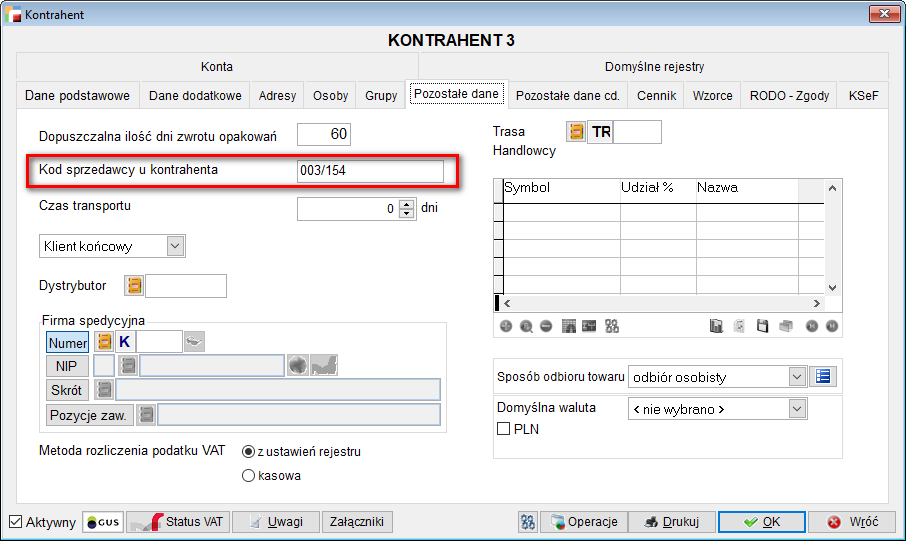Open the delivery method list icon

(823, 377)
